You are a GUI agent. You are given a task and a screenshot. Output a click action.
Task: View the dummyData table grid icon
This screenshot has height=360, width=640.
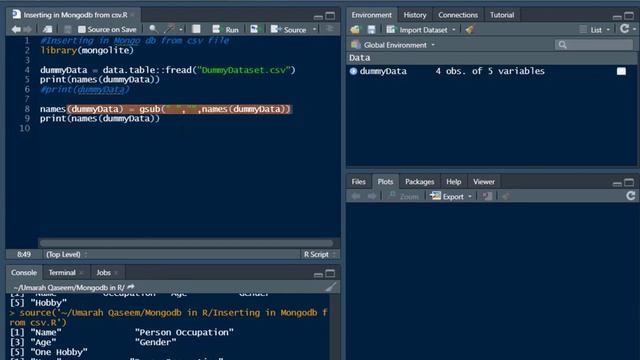click(x=621, y=71)
